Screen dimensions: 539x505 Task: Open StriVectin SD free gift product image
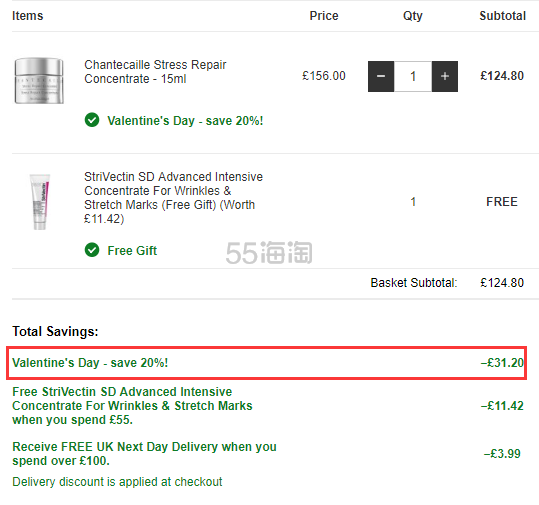click(40, 202)
